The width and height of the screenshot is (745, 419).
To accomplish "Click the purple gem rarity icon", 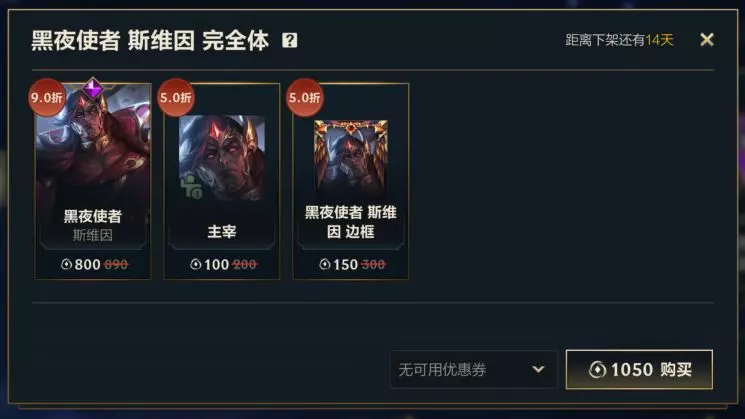I will coord(93,88).
